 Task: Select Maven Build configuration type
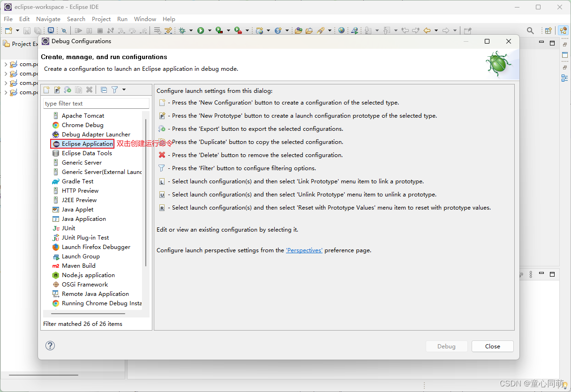pyautogui.click(x=78, y=265)
